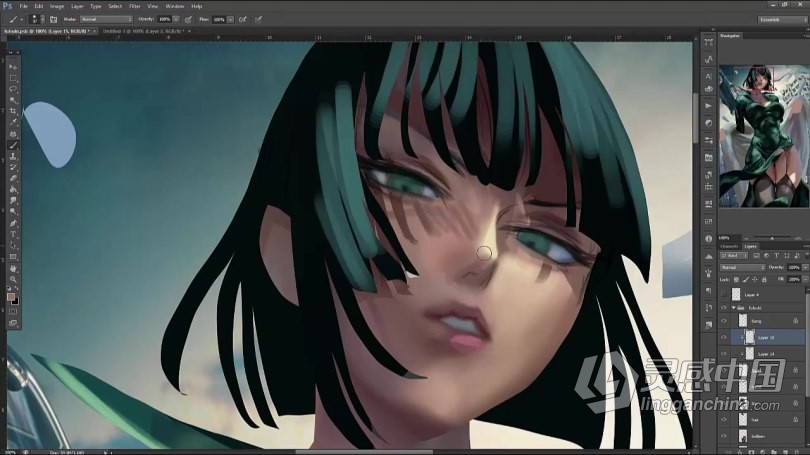Image resolution: width=810 pixels, height=455 pixels.
Task: Toggle pressure for size icon
Action: pos(258,19)
